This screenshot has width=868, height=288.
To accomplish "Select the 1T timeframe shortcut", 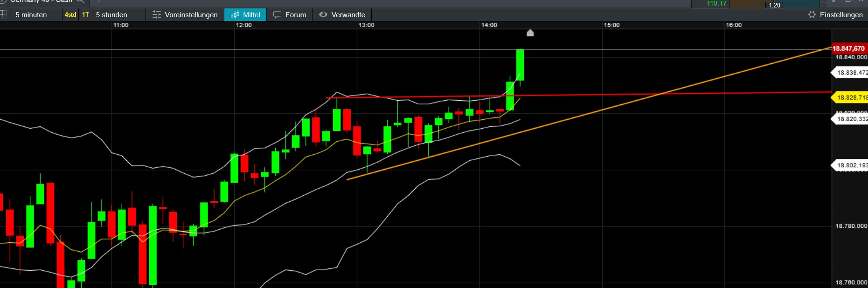I will pos(85,15).
